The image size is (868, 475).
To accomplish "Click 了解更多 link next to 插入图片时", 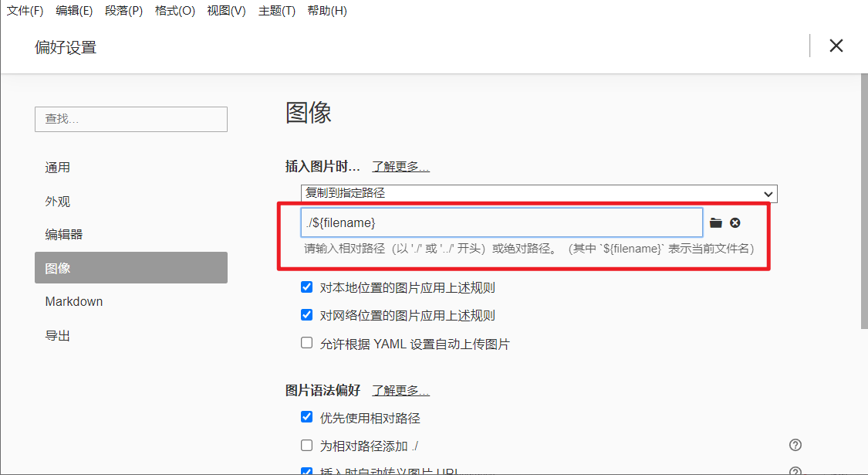I will [x=400, y=167].
